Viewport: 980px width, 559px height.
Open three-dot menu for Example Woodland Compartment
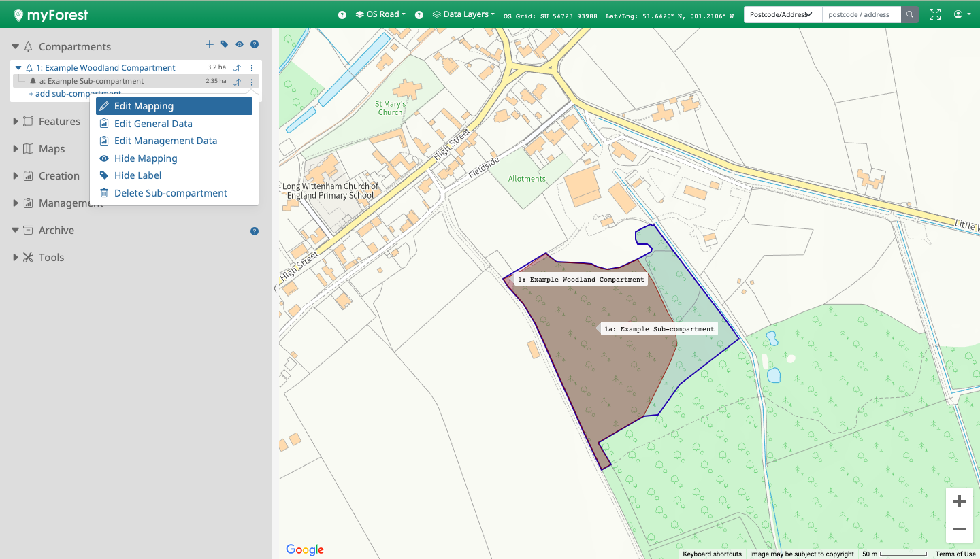tap(252, 68)
